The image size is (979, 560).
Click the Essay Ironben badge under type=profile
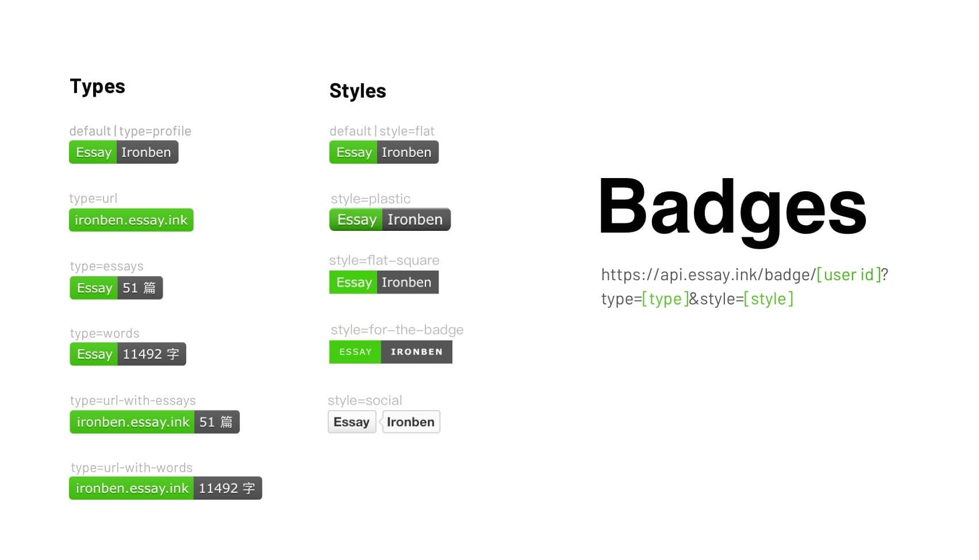(x=124, y=152)
